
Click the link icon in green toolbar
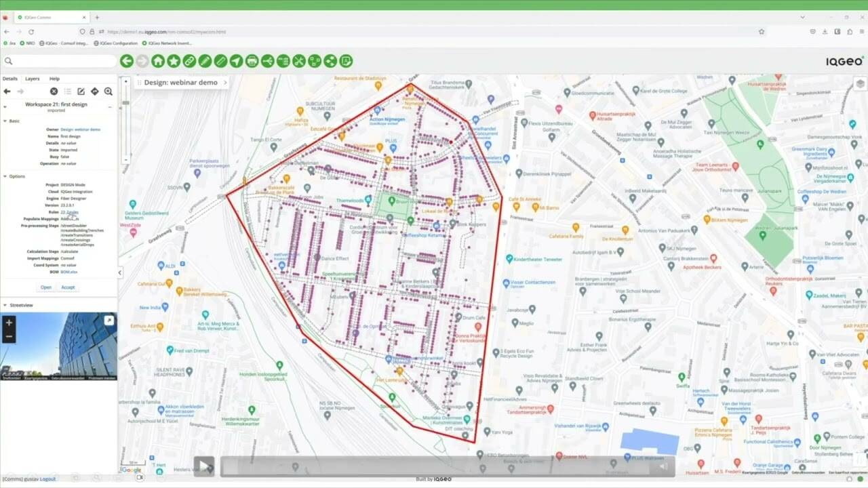[x=189, y=61]
